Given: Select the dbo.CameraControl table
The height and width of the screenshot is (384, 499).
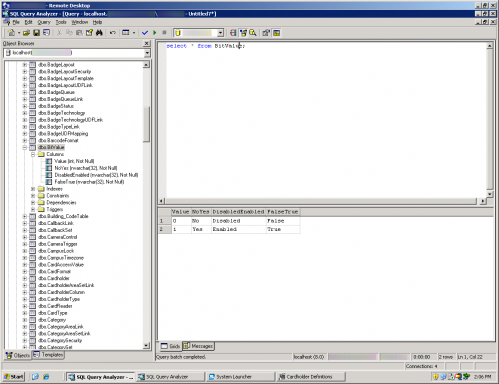Looking at the screenshot, I should (58, 237).
